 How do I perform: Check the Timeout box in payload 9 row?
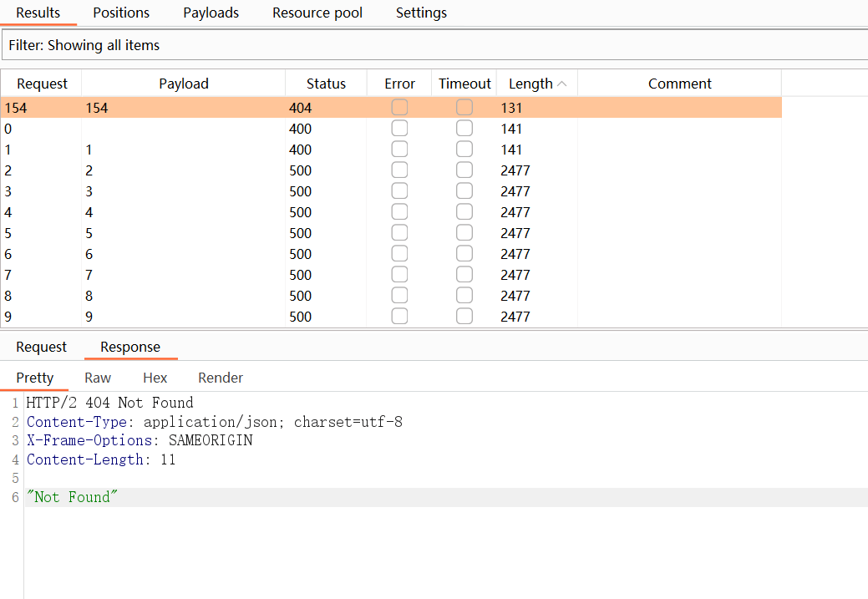point(464,317)
